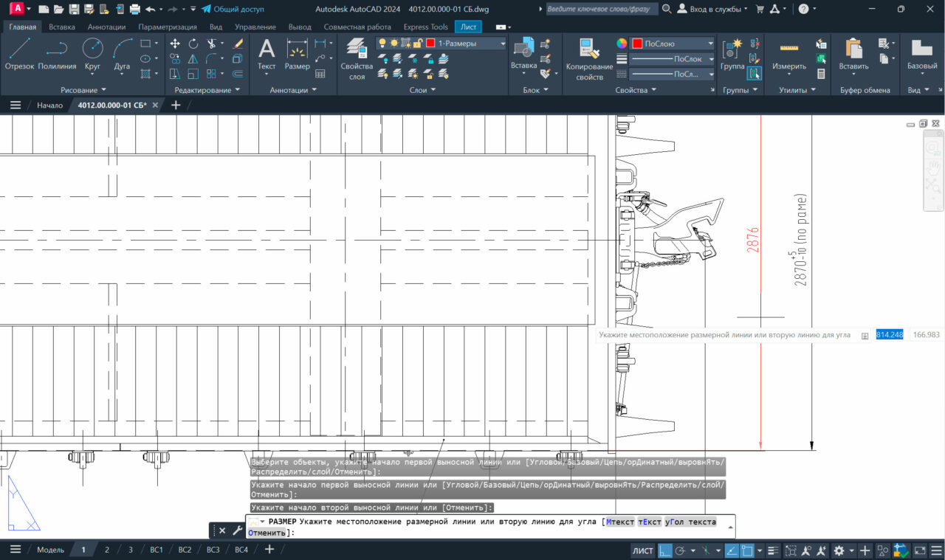Select the Полилиния polyline tool
The image size is (945, 560).
pos(57,54)
